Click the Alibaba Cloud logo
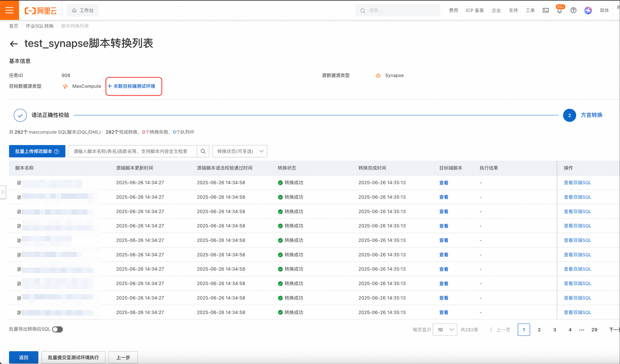 point(41,11)
